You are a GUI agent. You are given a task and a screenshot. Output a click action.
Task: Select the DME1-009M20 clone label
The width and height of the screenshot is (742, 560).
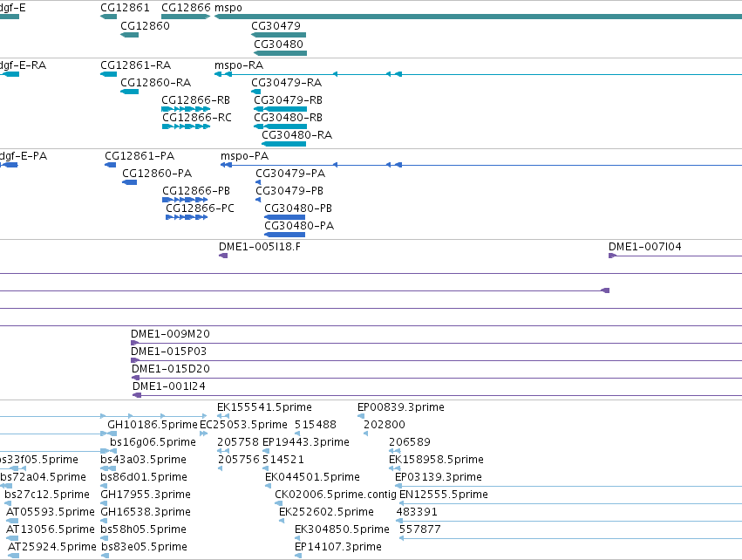(170, 334)
